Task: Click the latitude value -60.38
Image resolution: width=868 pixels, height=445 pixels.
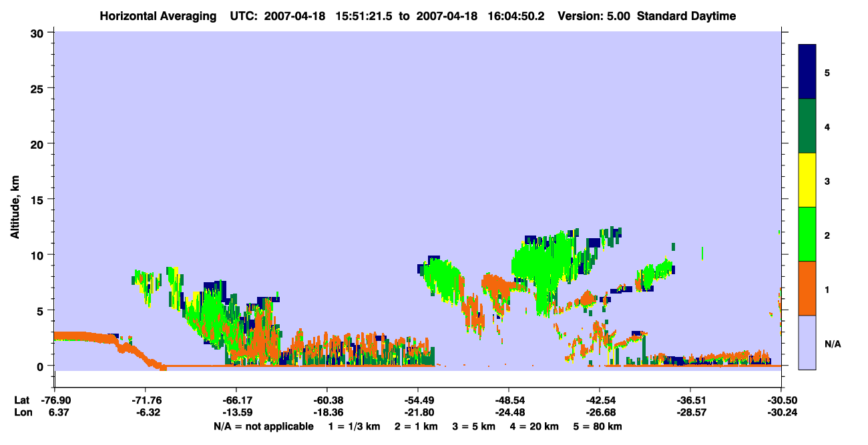Action: 327,400
